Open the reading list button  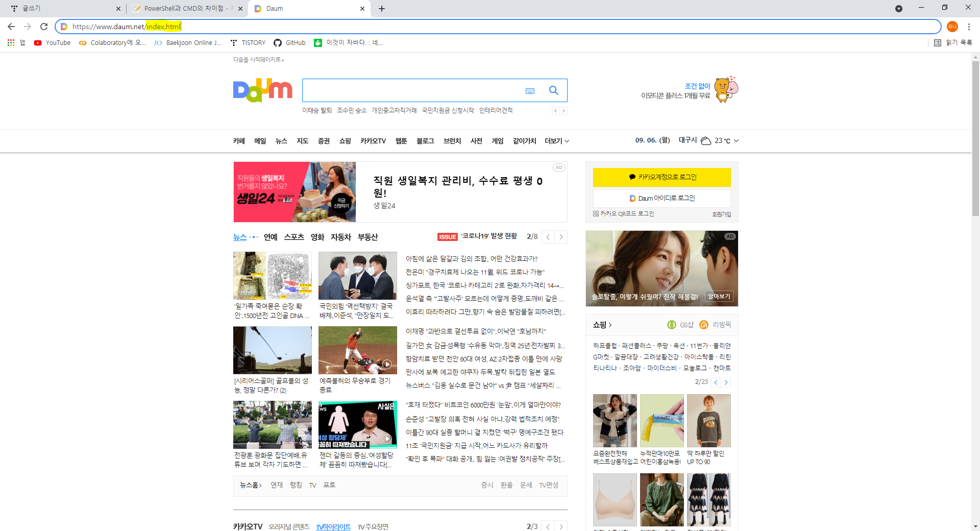tap(953, 43)
